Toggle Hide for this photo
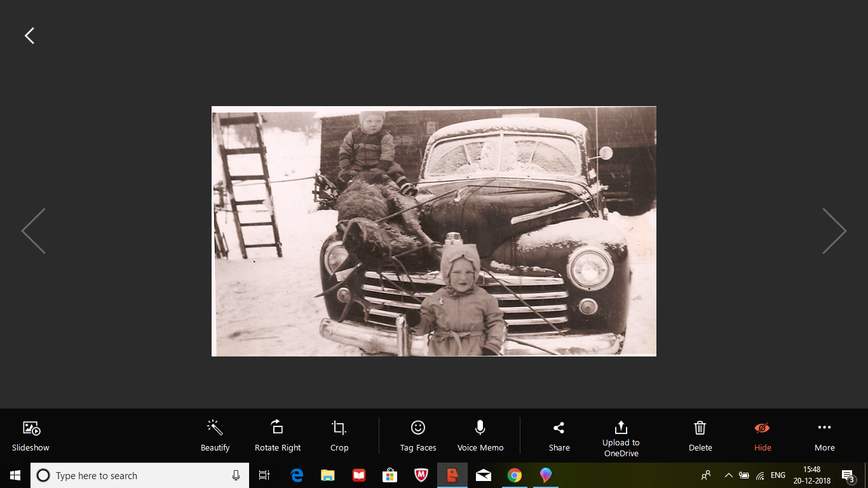868x488 pixels. [763, 435]
